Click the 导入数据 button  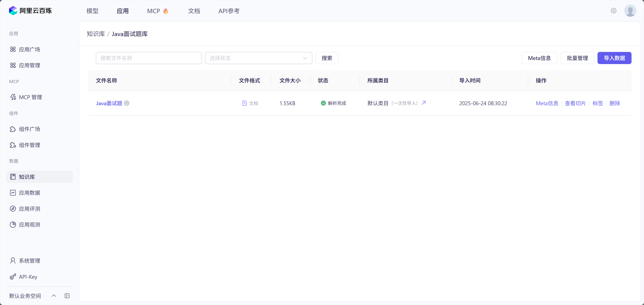(x=614, y=58)
